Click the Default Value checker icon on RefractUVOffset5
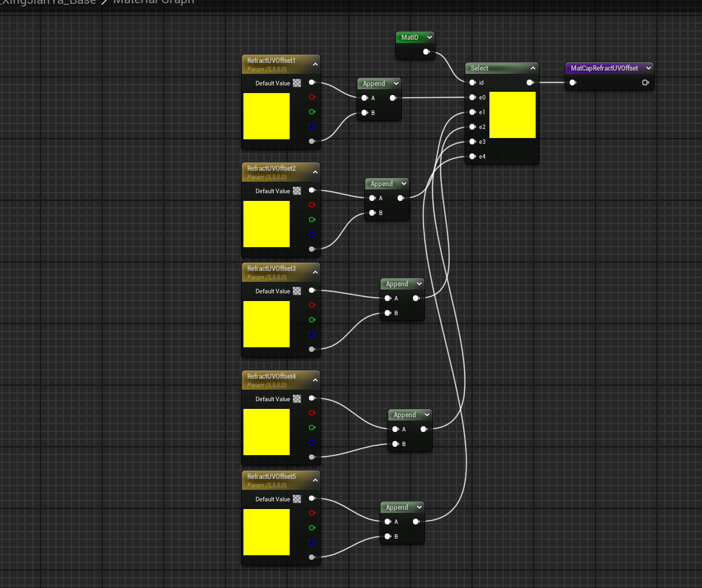 [297, 499]
